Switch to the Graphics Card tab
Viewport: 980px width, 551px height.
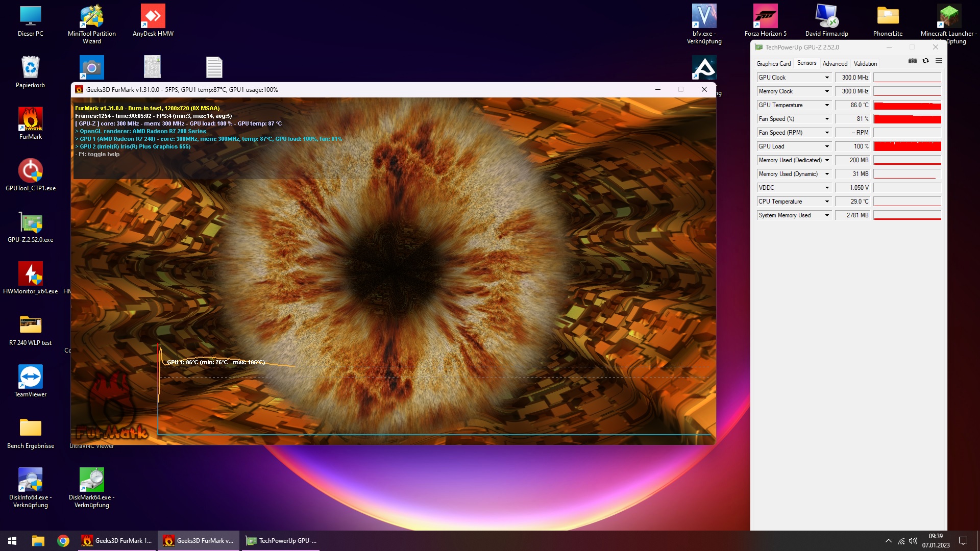773,64
